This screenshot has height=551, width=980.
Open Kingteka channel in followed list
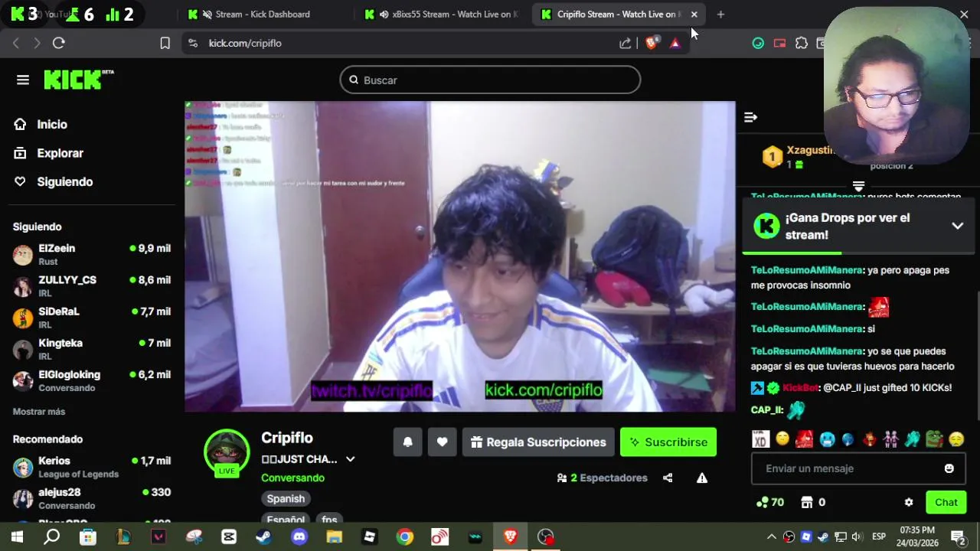[92, 348]
